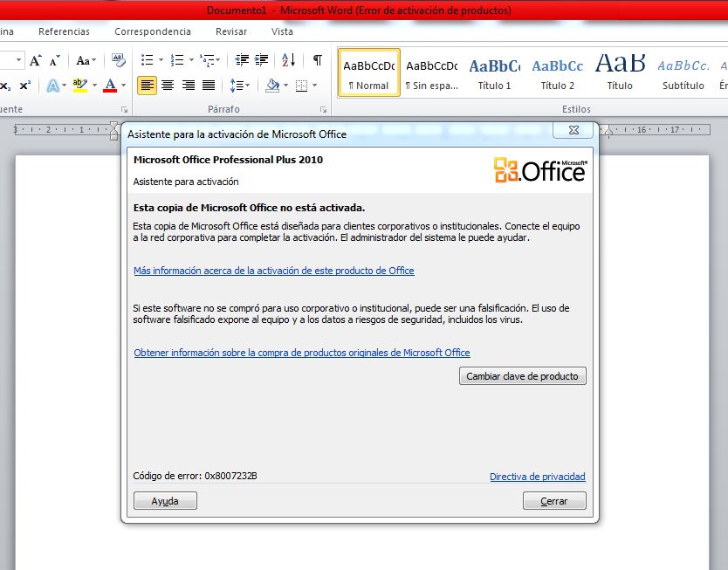The image size is (728, 570).
Task: Apply the Subtítulo style
Action: click(x=683, y=72)
